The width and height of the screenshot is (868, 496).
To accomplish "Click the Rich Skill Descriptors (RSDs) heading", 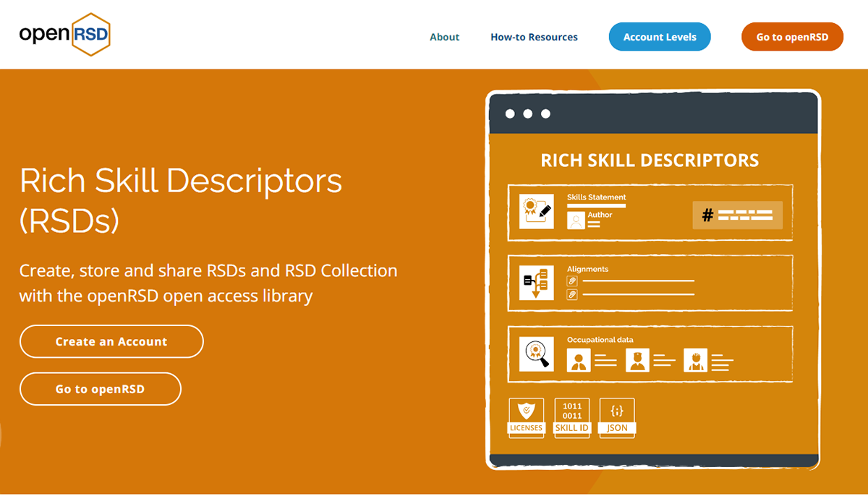I will [181, 201].
